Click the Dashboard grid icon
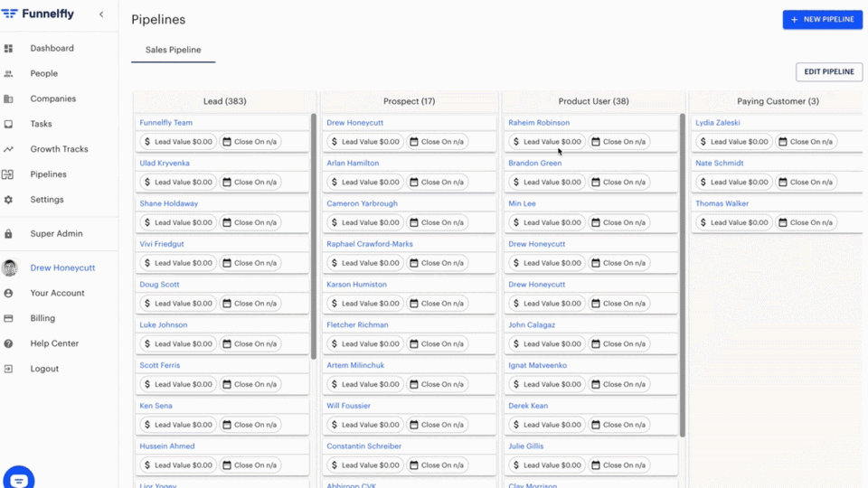The width and height of the screenshot is (868, 488). coord(8,49)
